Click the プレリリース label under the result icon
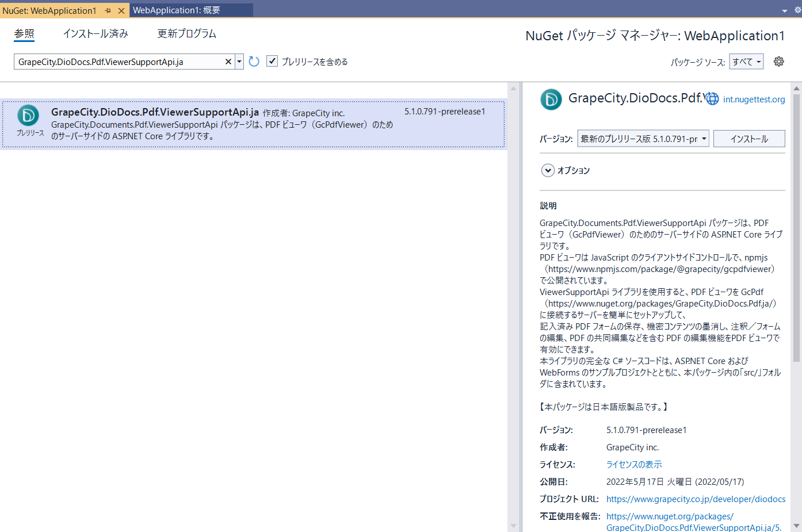 [30, 133]
